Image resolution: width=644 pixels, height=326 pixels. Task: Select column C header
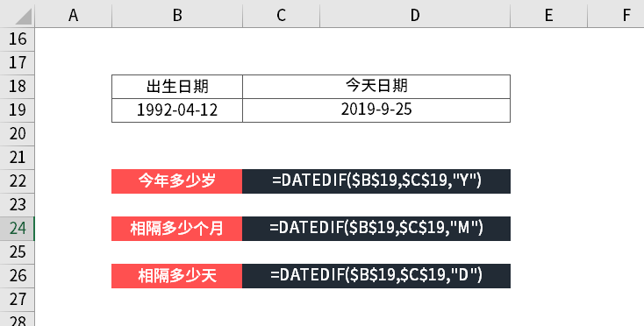coord(282,15)
